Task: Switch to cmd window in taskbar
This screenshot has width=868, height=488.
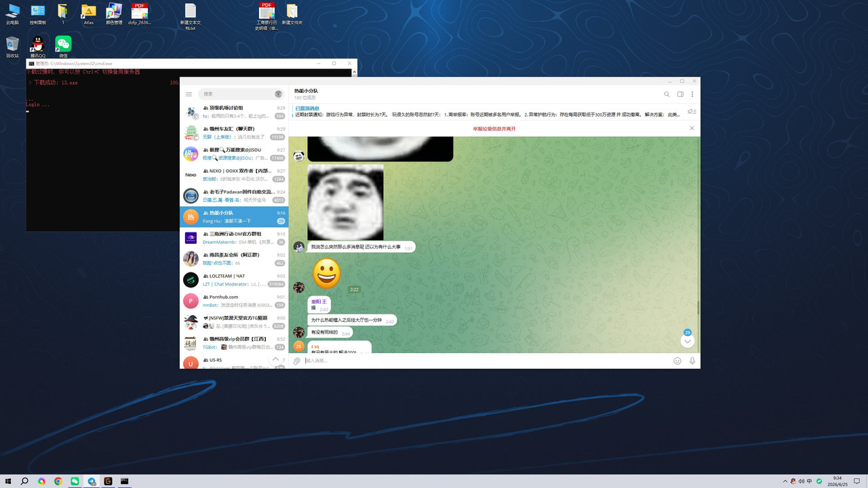Action: (125, 481)
